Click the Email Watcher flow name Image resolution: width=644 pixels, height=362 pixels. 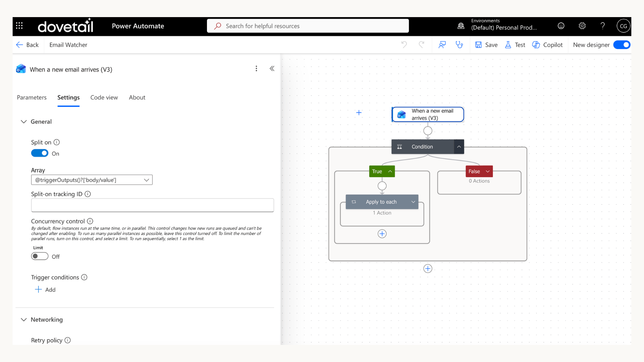click(x=68, y=45)
